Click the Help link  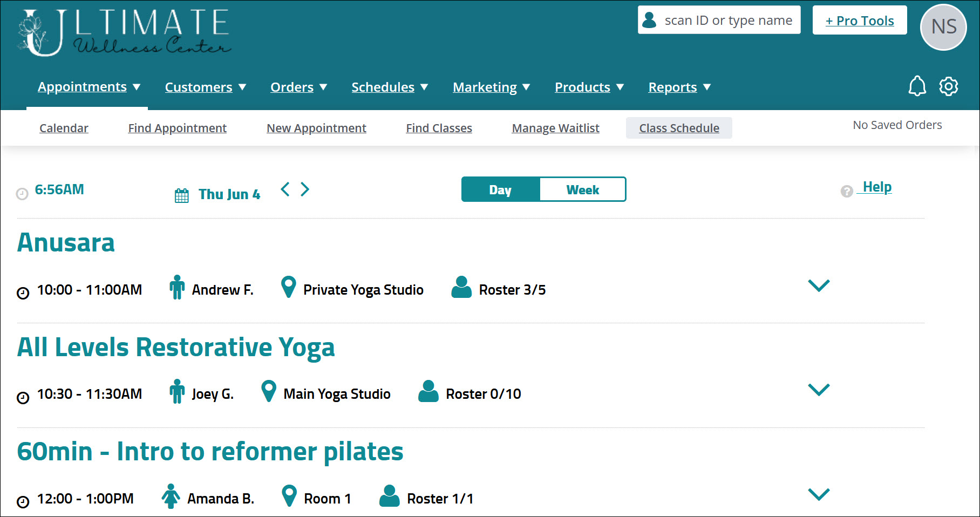tap(877, 187)
